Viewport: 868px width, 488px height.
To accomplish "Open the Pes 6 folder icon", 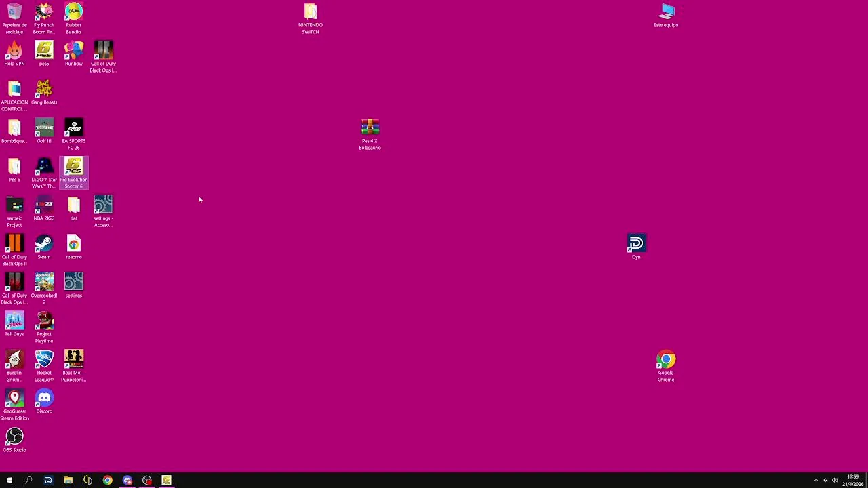I will click(14, 170).
